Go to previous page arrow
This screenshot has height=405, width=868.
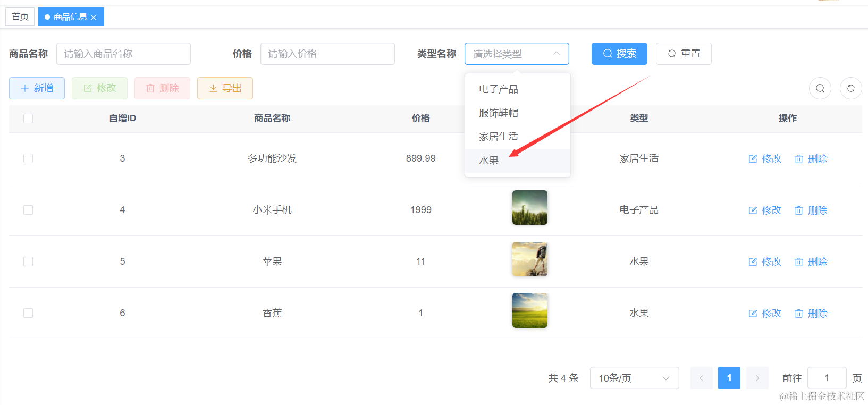tap(701, 378)
